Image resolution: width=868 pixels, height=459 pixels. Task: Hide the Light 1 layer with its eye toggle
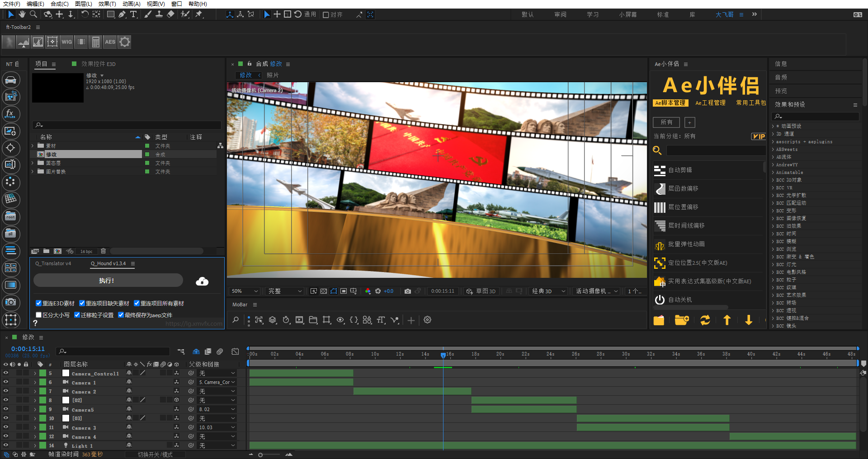point(6,445)
